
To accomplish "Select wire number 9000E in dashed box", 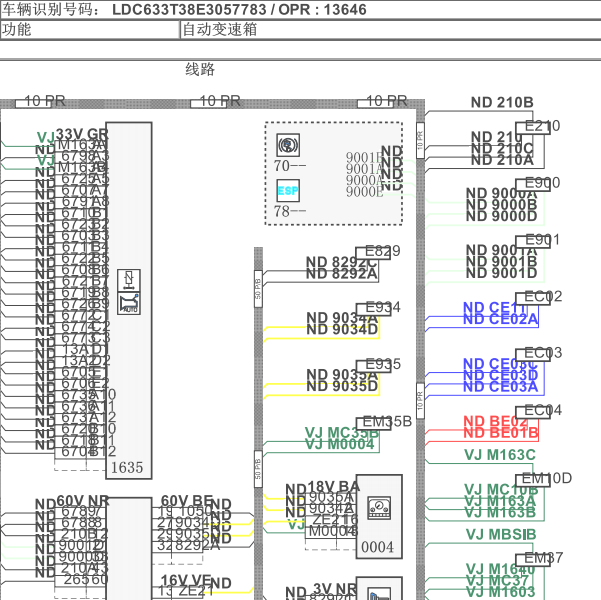I will (365, 192).
